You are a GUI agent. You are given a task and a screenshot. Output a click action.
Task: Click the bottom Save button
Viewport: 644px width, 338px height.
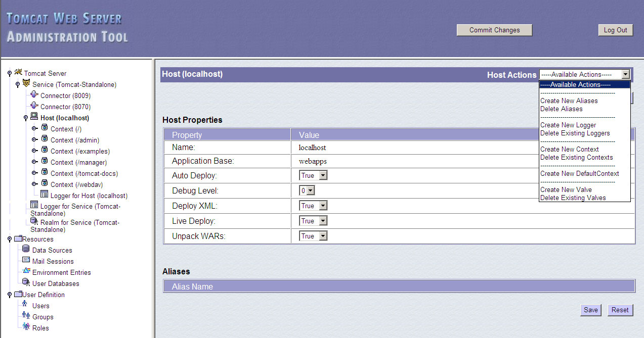coord(590,310)
